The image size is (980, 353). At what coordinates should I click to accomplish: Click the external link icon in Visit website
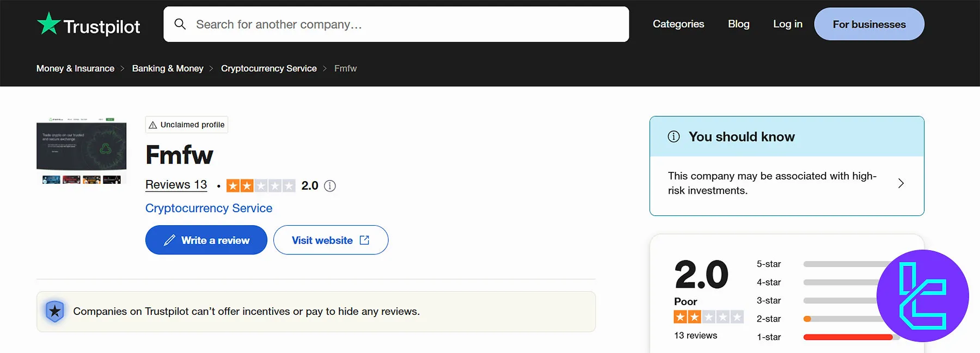pyautogui.click(x=364, y=240)
